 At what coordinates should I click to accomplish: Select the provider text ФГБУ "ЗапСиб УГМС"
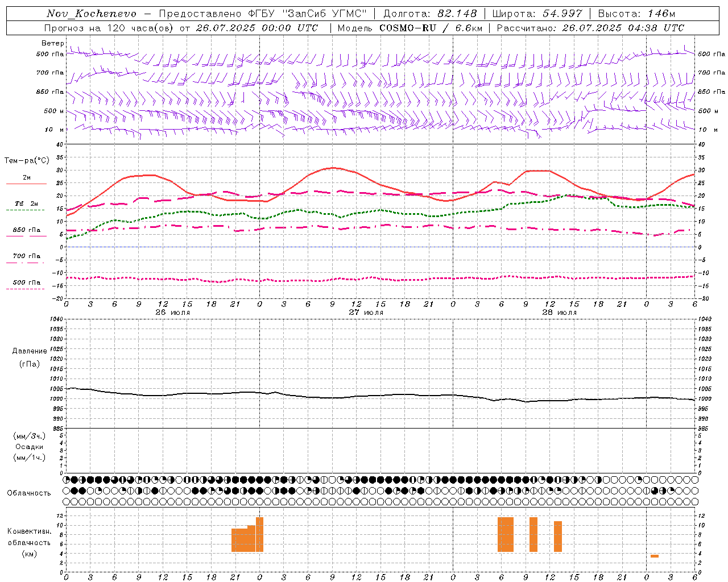click(308, 14)
